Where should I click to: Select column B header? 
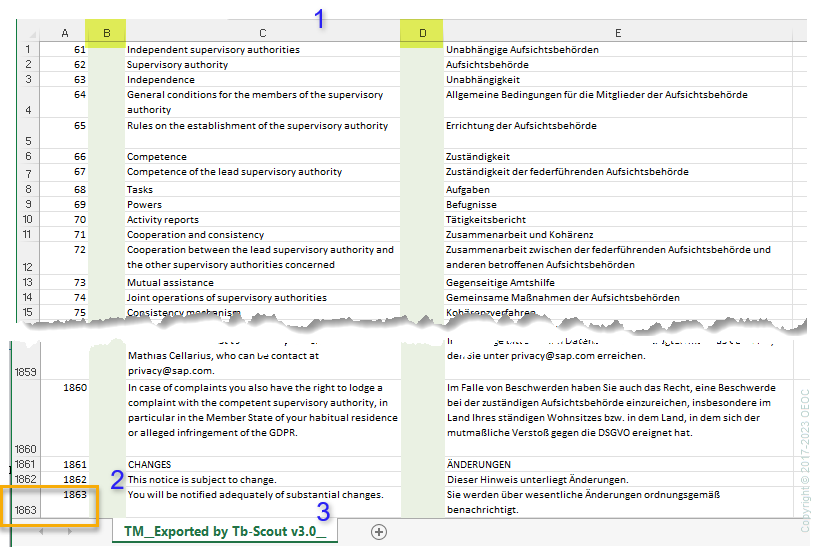click(x=106, y=34)
